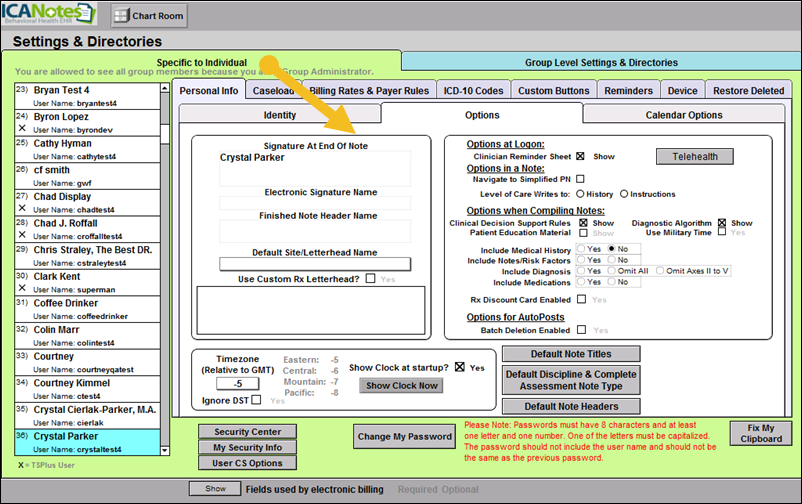The image size is (802, 504).
Task: Toggle Show Clock at startup checkbox
Action: pos(460,368)
